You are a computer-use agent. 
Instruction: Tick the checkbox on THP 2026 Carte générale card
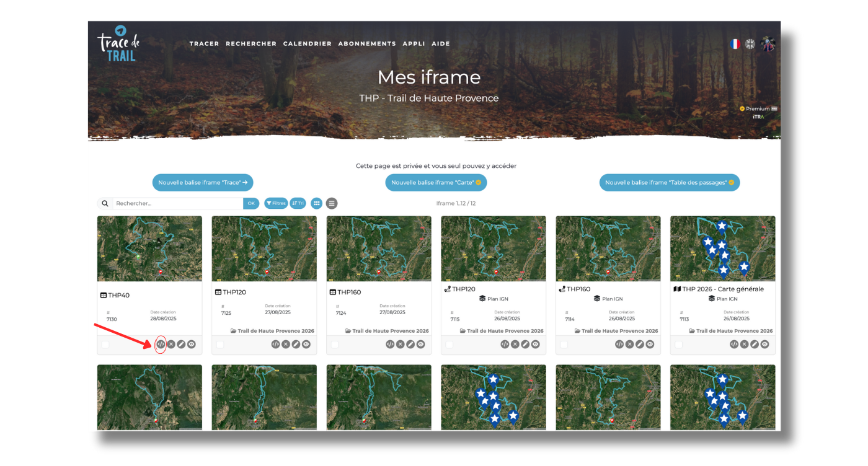(678, 345)
